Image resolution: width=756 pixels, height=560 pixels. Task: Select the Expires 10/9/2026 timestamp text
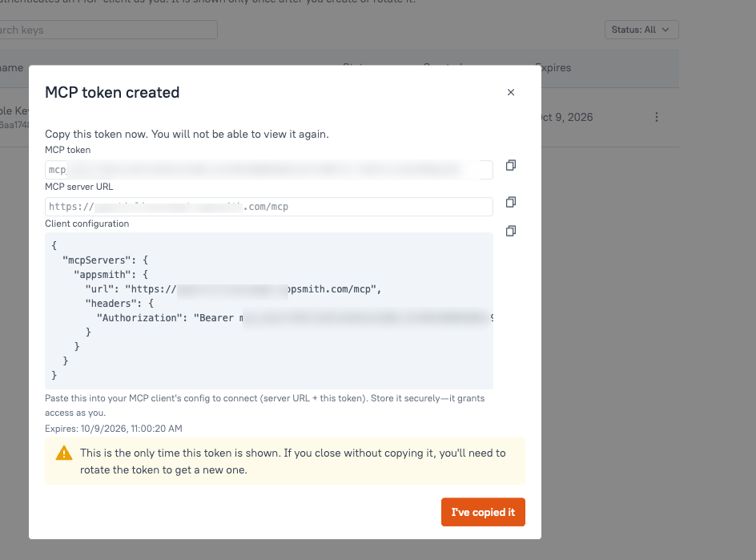tap(113, 429)
